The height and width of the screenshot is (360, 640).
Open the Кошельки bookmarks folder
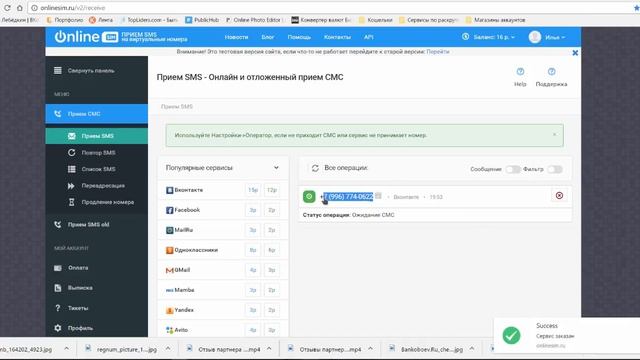point(376,20)
